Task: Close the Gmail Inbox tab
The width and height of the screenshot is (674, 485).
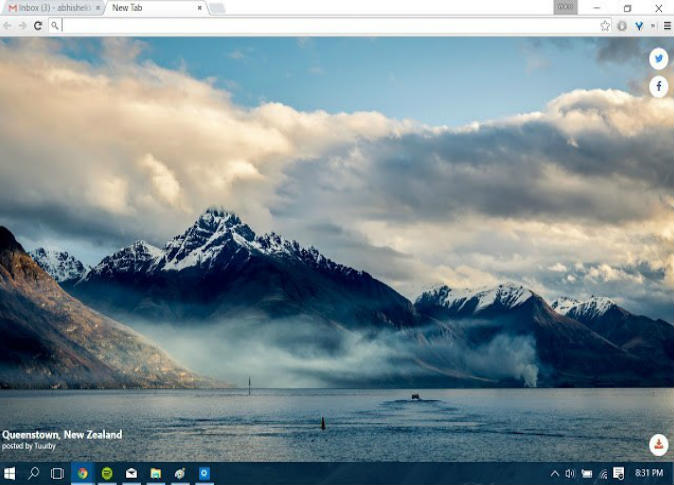Action: 98,8
